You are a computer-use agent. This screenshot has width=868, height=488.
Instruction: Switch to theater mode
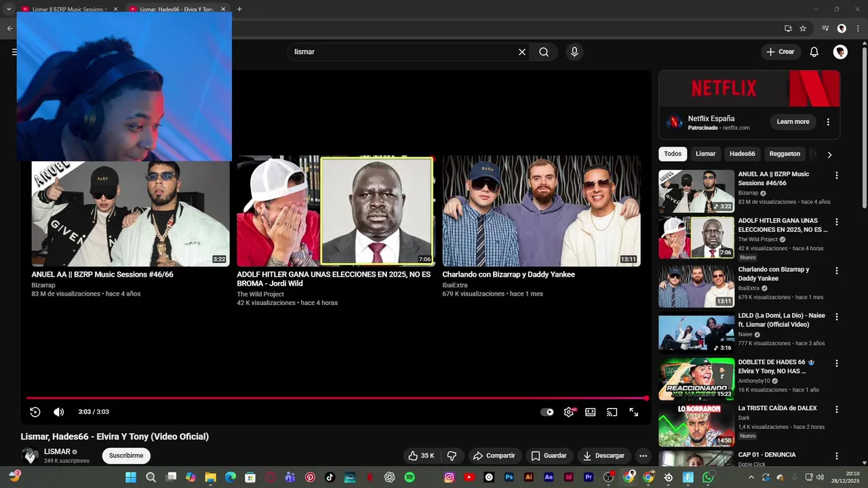(x=591, y=412)
